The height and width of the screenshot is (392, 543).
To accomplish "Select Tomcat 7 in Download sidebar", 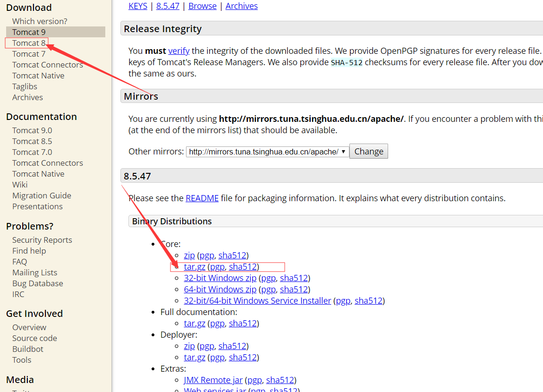I will [x=29, y=54].
